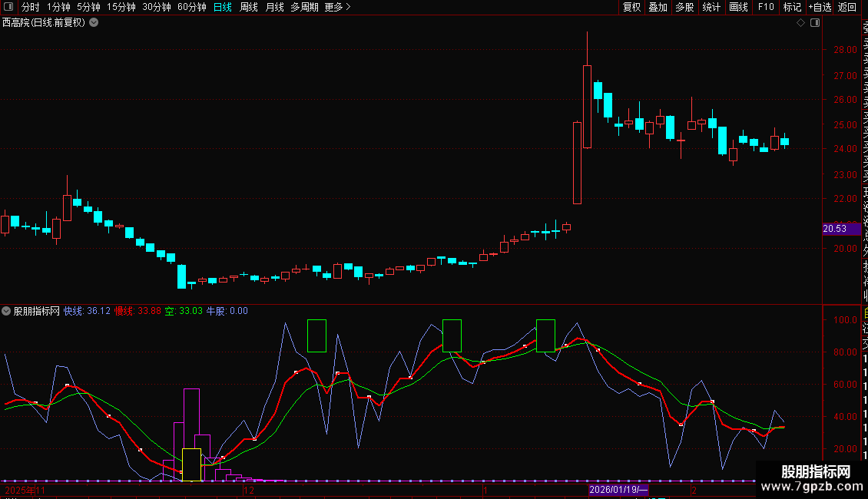Click the 复权 button
The height and width of the screenshot is (499, 868).
[631, 7]
